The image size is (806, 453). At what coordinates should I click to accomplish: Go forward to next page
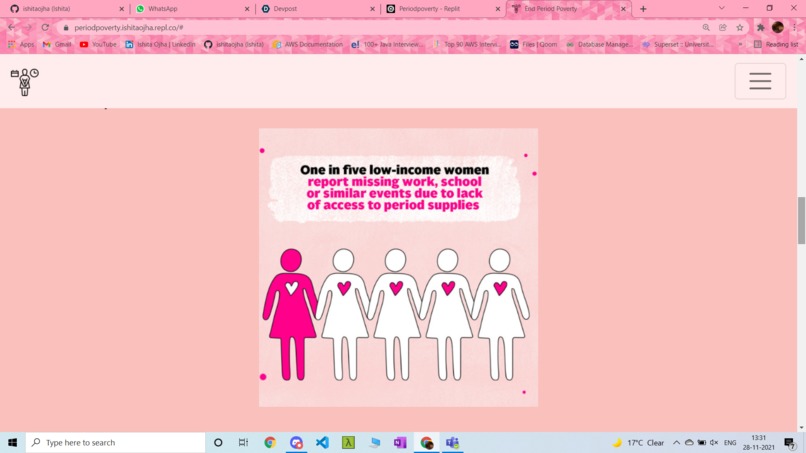coord(28,27)
